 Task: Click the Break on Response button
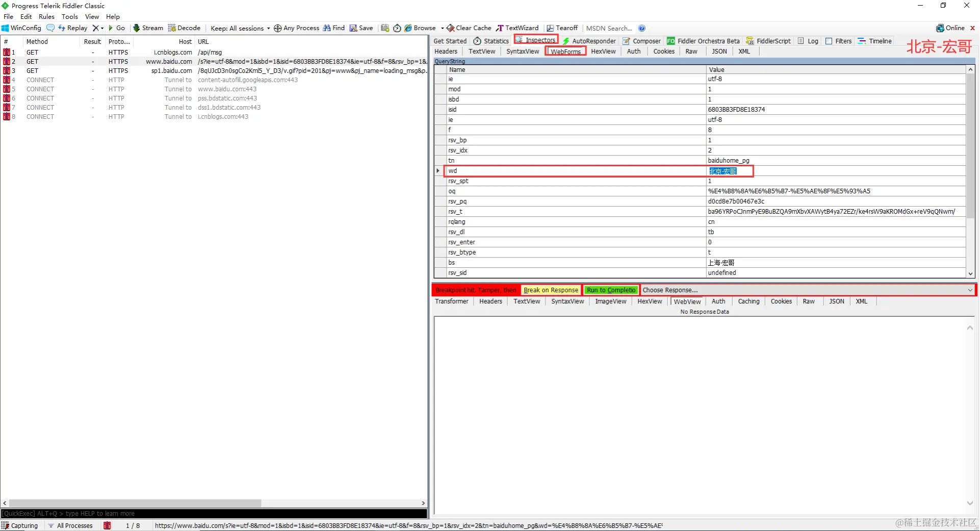(551, 290)
